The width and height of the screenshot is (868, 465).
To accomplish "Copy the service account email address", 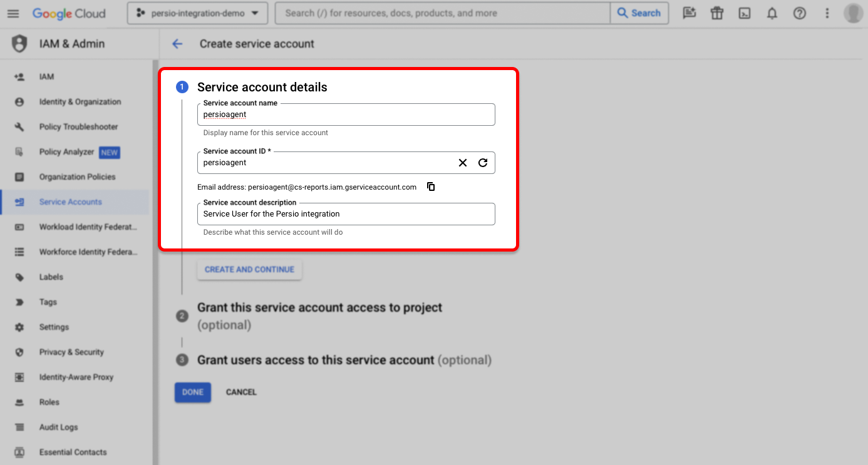I will (x=431, y=186).
